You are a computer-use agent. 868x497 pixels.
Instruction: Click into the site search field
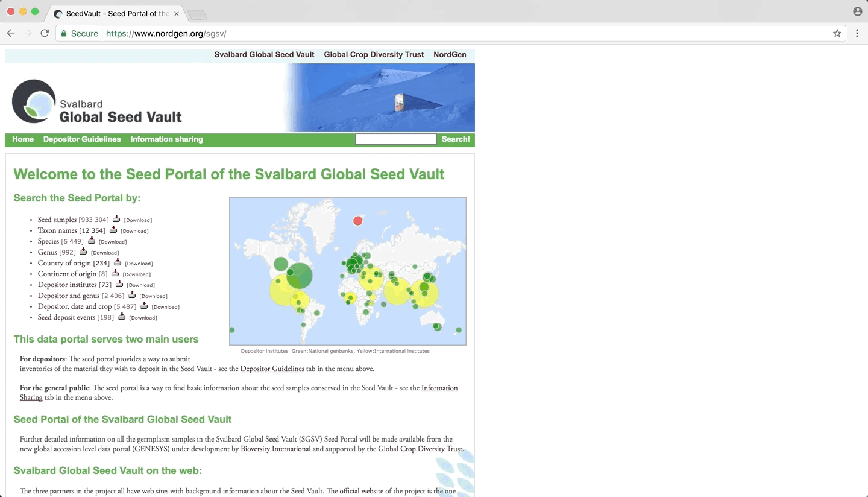(x=395, y=139)
